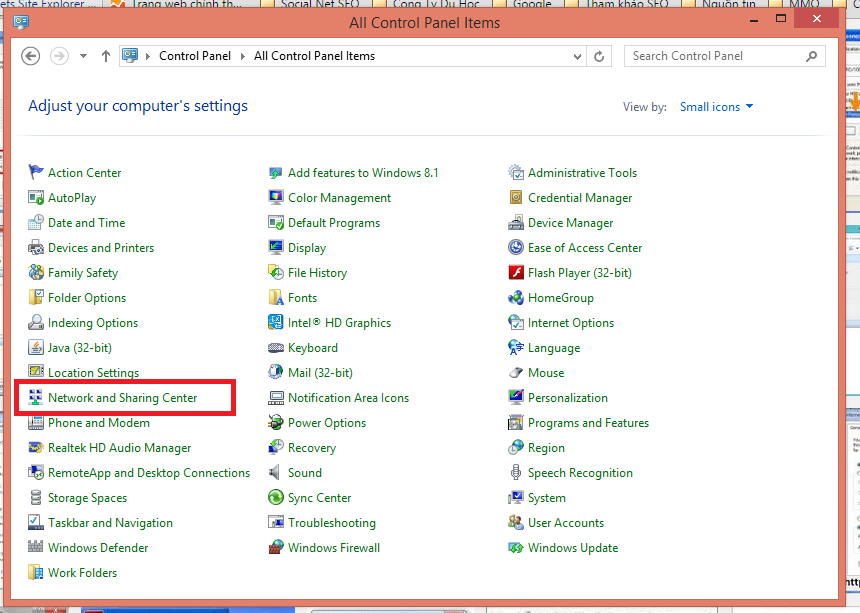This screenshot has height=613, width=860.
Task: Open Internet Options link
Action: 570,323
